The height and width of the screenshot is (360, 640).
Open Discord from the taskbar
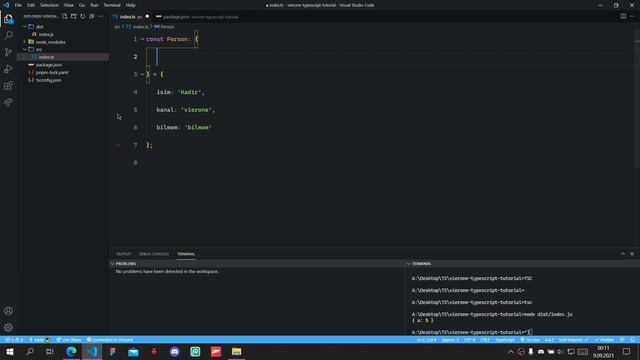coord(175,351)
